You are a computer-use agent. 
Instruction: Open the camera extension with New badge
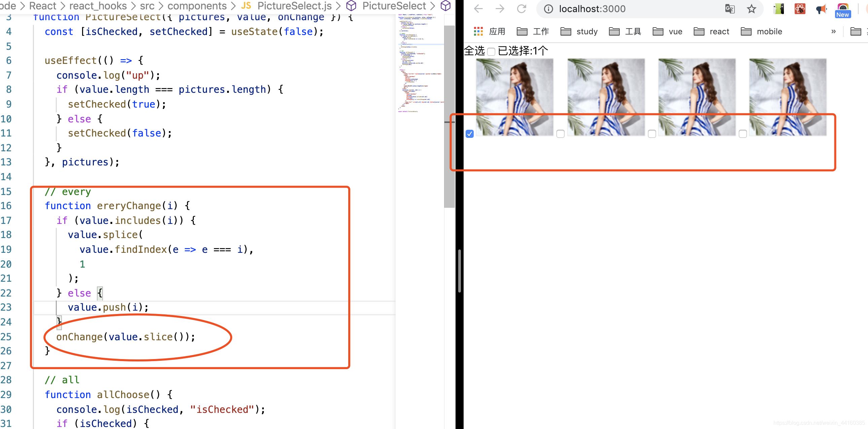842,9
